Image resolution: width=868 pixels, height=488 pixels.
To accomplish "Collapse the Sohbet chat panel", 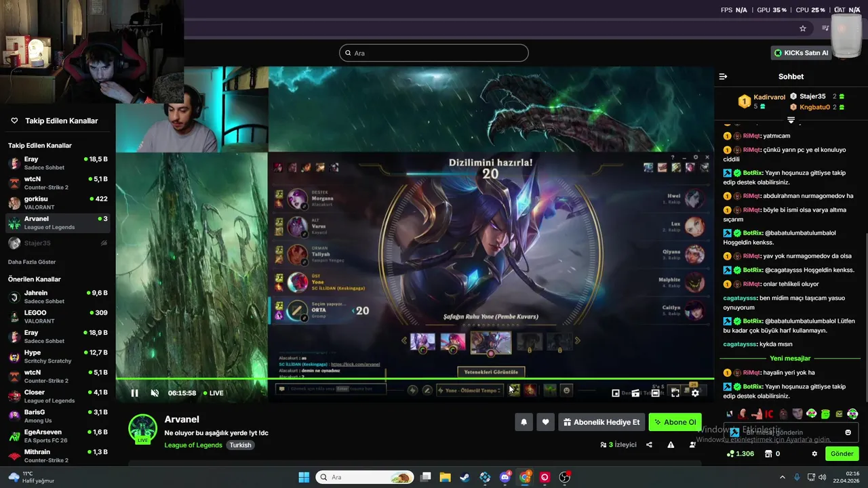I will tap(723, 77).
